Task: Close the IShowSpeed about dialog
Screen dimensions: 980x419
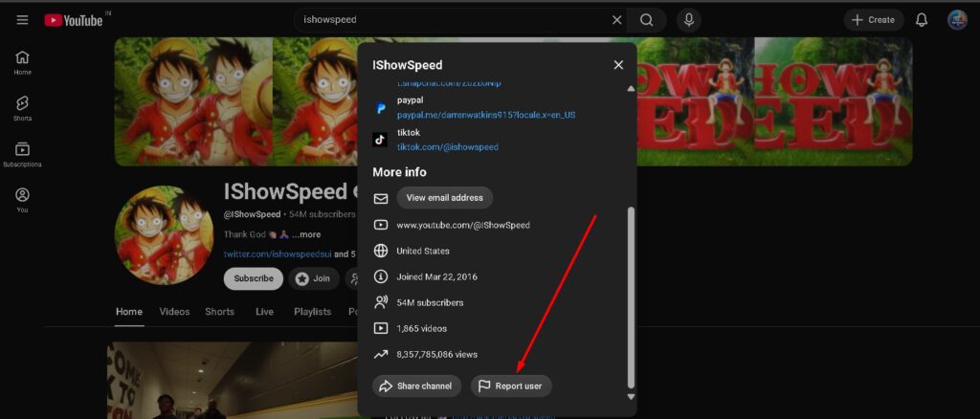Action: [x=618, y=65]
